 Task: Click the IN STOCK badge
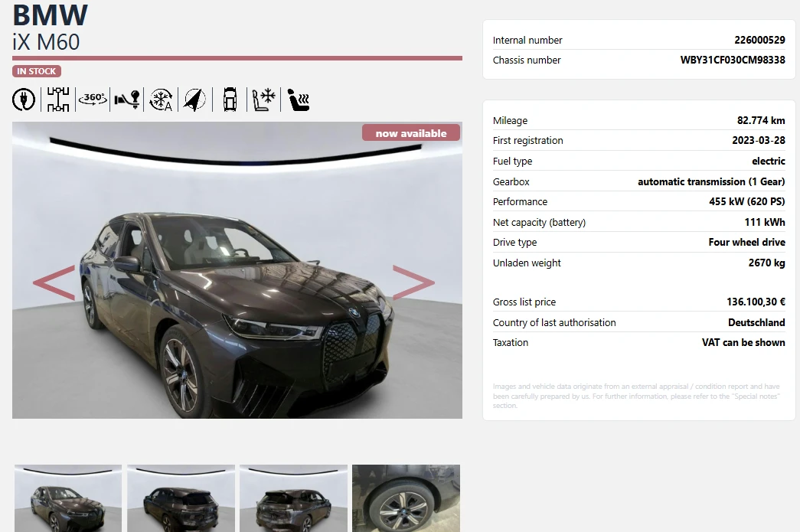[x=37, y=71]
